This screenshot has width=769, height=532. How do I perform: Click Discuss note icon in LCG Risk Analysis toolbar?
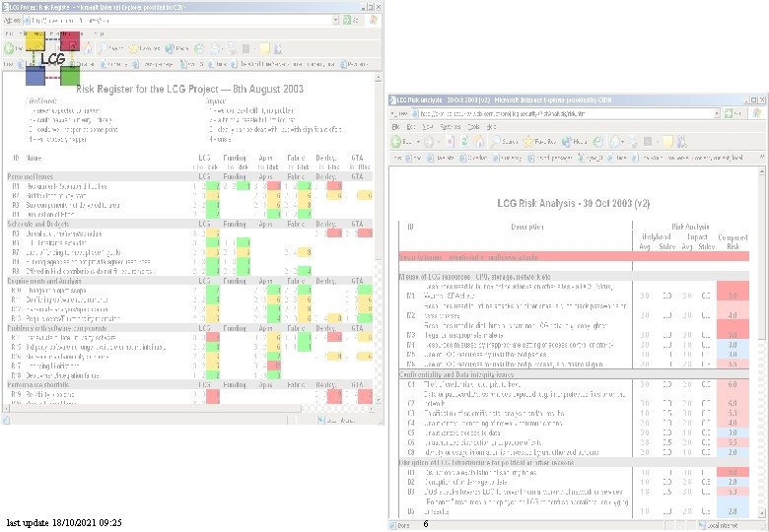[x=667, y=143]
